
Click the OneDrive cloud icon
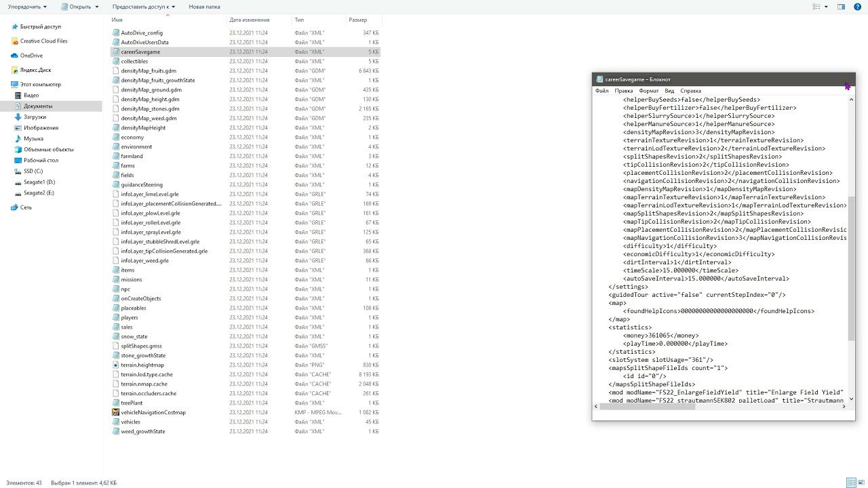coord(14,56)
